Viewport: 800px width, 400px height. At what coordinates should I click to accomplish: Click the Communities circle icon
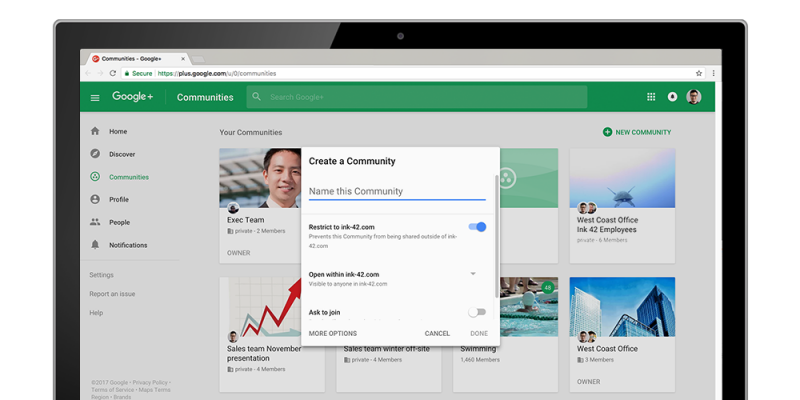(x=95, y=177)
